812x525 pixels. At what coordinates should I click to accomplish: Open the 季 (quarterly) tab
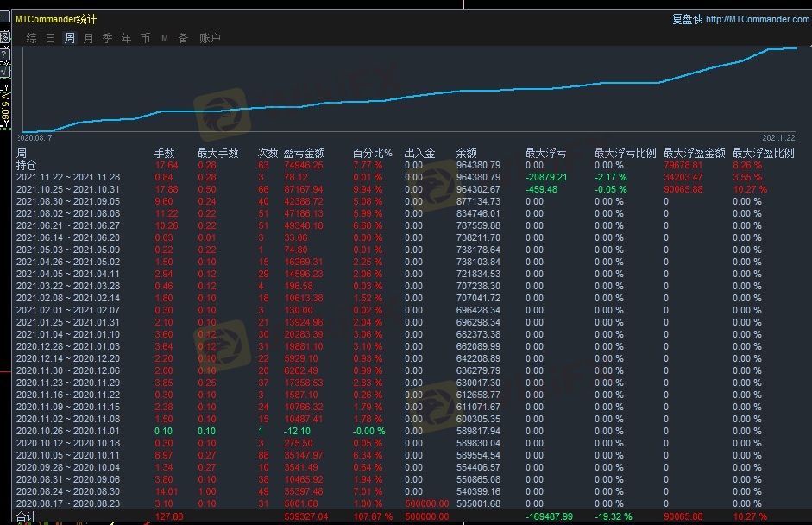(x=108, y=38)
